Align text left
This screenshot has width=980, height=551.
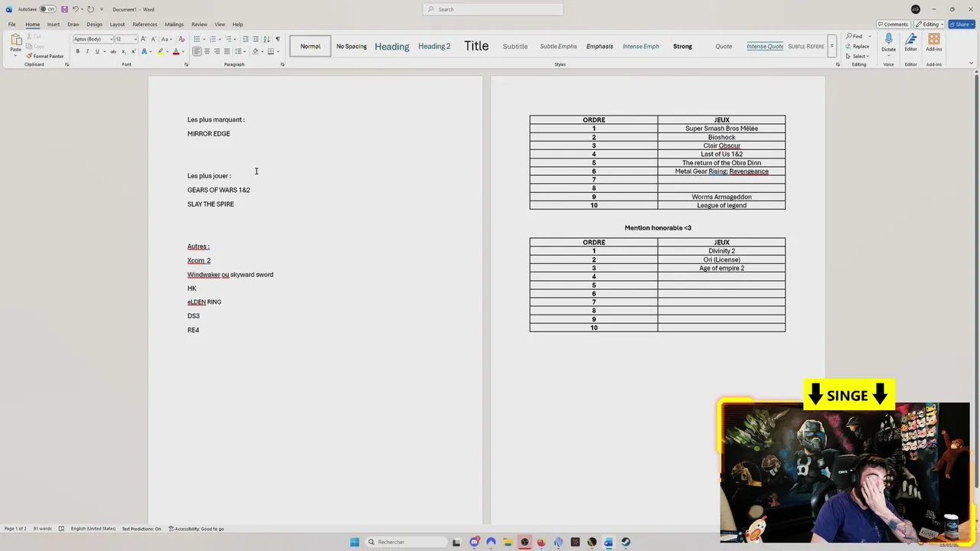pos(197,51)
